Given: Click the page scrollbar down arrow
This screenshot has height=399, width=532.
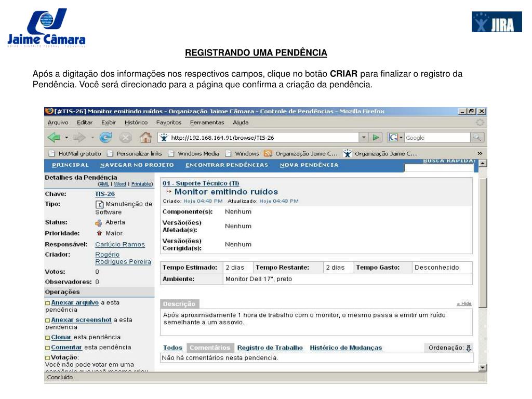Looking at the screenshot, I should coord(483,368).
